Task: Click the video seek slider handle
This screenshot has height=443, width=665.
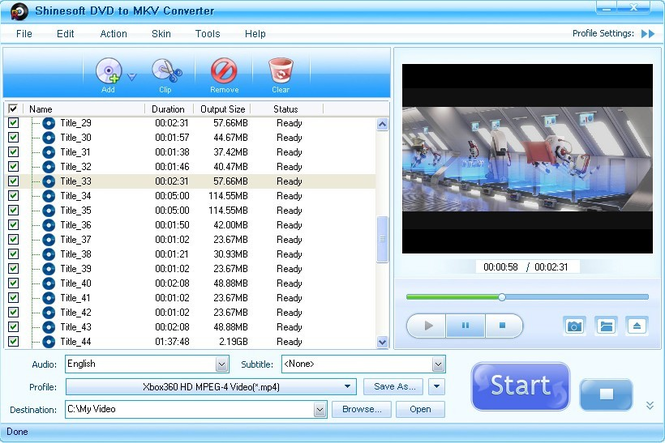Action: click(x=502, y=297)
